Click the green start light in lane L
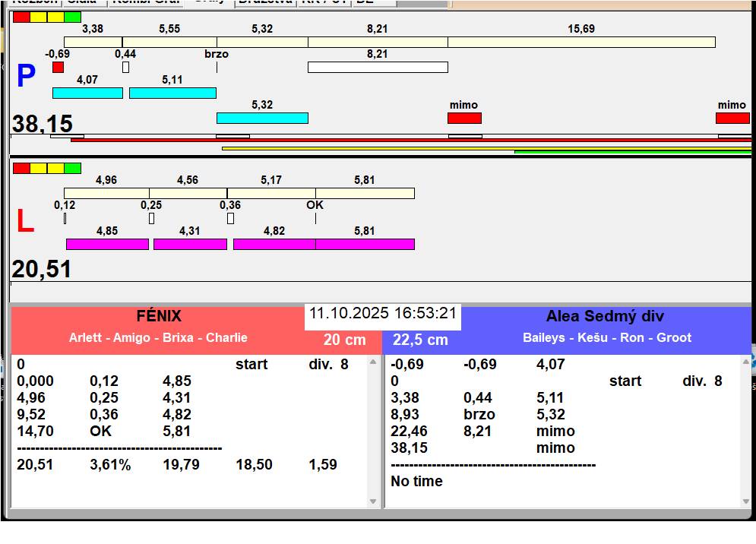 73,168
